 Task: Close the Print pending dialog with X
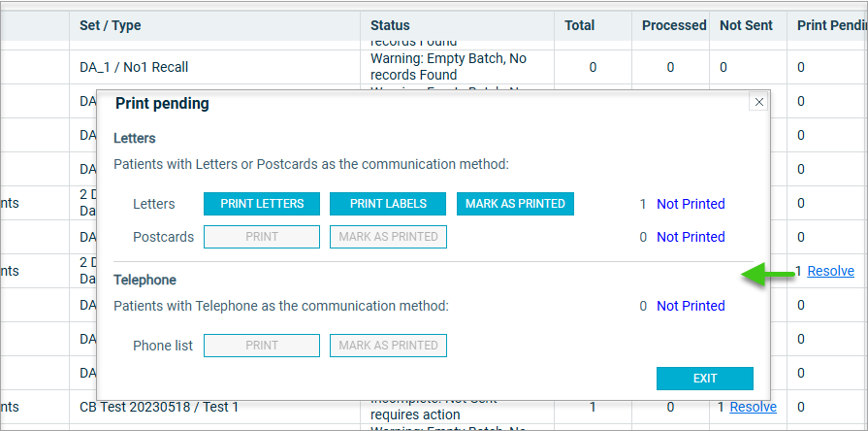758,102
